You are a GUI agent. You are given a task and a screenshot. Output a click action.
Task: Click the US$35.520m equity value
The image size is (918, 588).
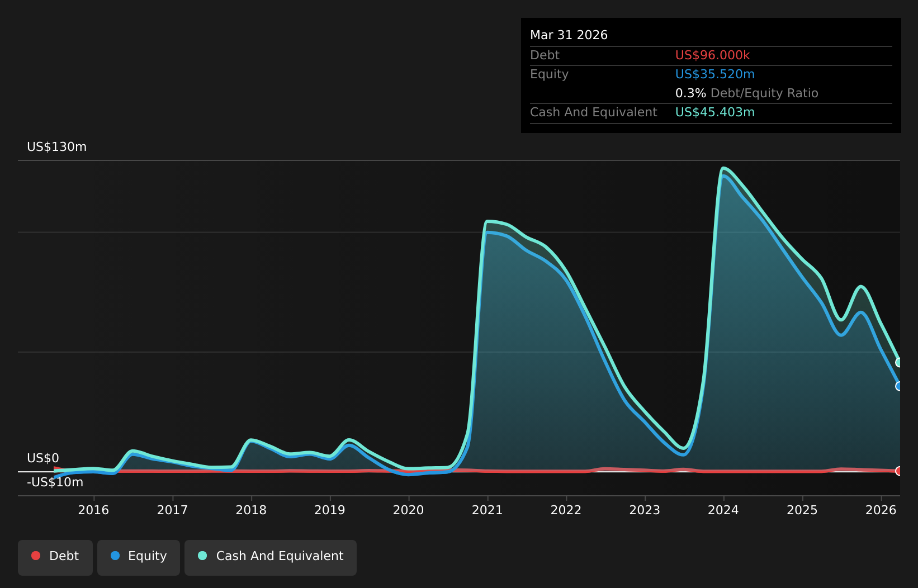pos(715,74)
